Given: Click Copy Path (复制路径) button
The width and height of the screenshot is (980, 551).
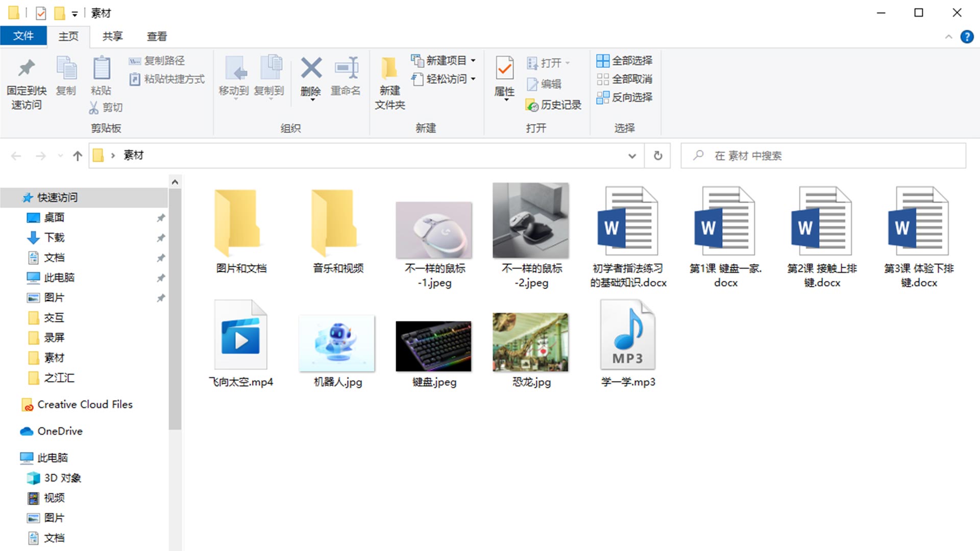Looking at the screenshot, I should pos(157,61).
